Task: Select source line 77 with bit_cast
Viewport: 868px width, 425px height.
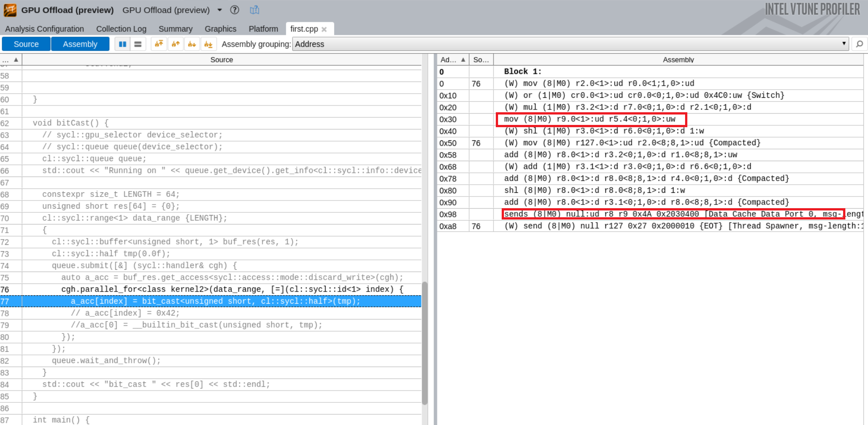Action: pos(211,301)
